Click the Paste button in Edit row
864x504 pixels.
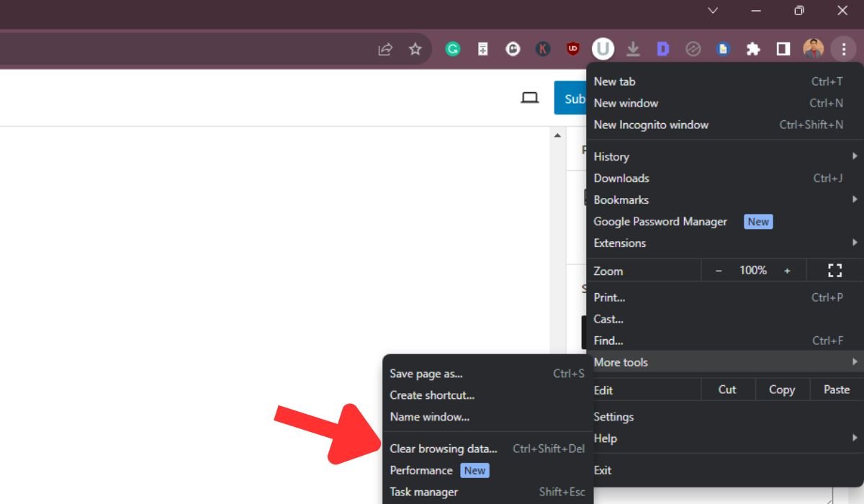coord(836,390)
